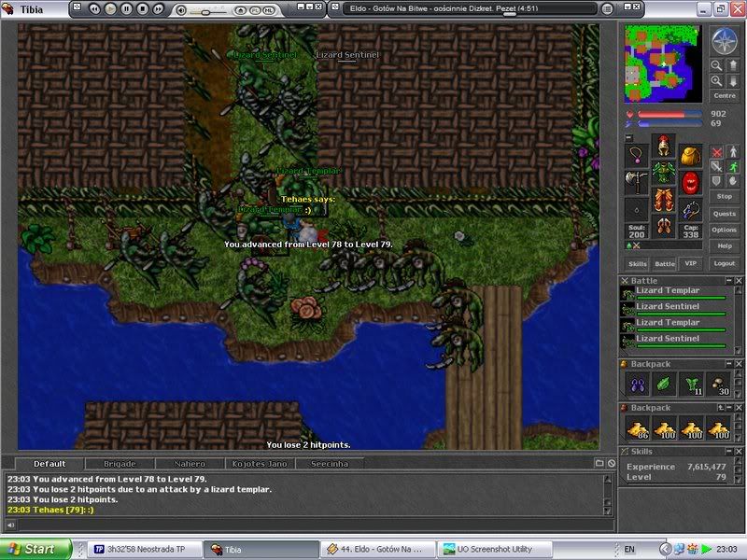Viewport: 747px width, 560px height.
Task: Toggle secure mode hand icon
Action: tap(733, 181)
